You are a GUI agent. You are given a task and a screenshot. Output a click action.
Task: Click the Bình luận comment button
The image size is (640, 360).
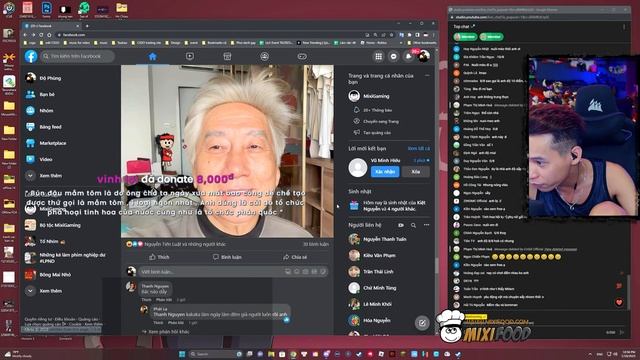coord(227,257)
